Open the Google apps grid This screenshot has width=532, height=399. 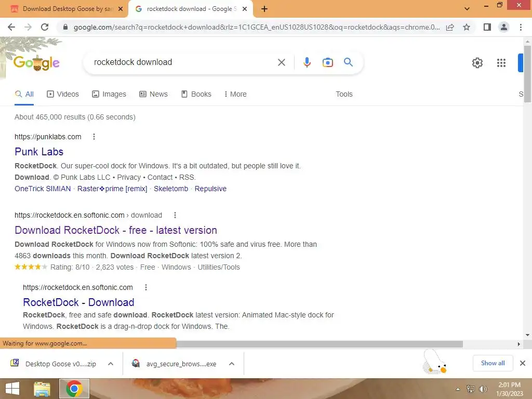coord(501,63)
